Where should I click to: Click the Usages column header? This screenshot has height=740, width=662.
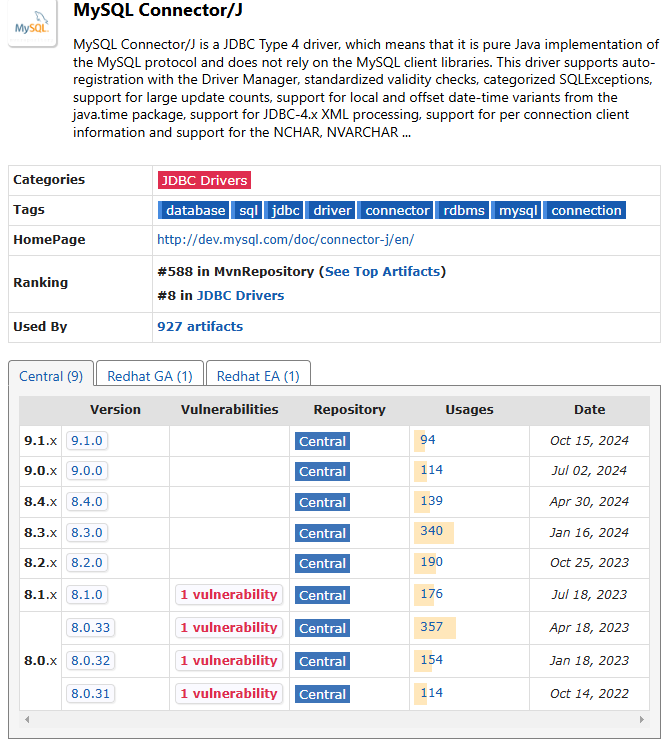469,410
